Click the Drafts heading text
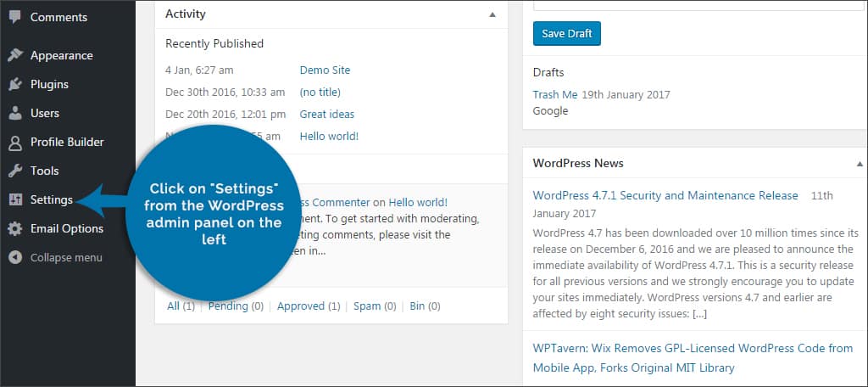The width and height of the screenshot is (868, 387). (x=548, y=72)
